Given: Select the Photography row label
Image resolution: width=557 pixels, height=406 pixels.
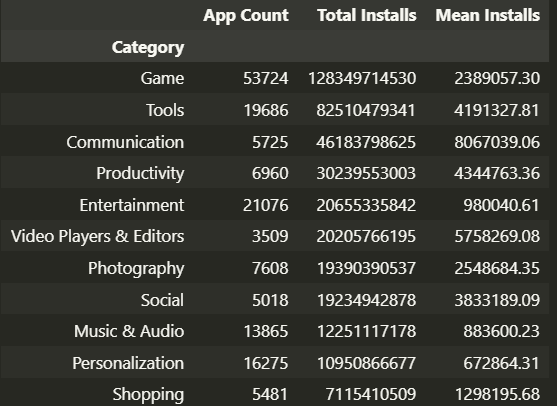Looking at the screenshot, I should tap(136, 269).
